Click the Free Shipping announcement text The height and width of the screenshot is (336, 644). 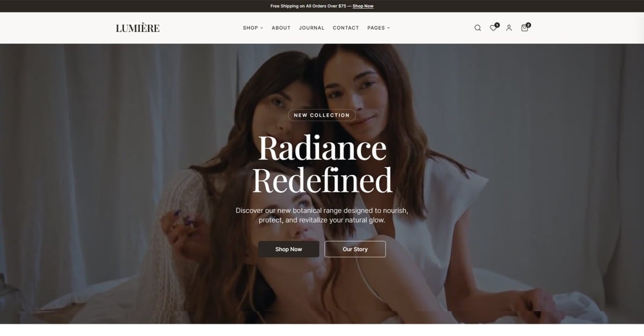(310, 6)
